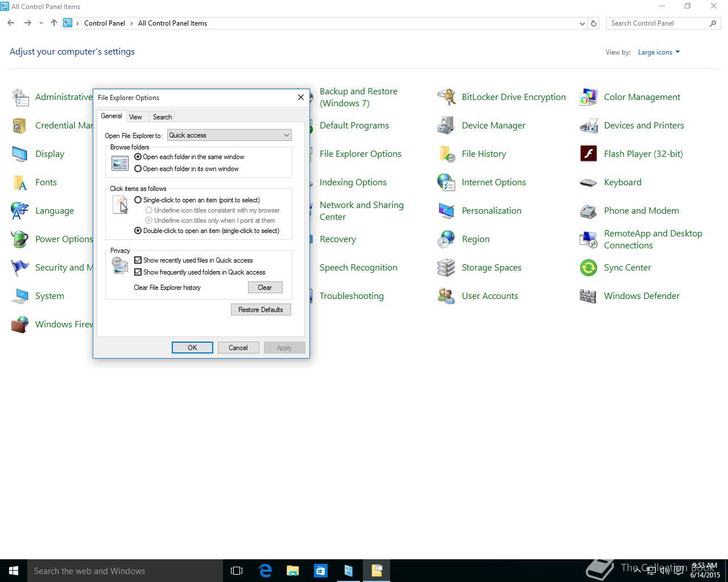Go back with the Back arrow
Image resolution: width=728 pixels, height=582 pixels.
click(x=11, y=23)
